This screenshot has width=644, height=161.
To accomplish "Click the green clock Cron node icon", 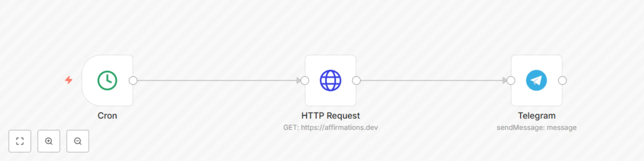I will click(107, 80).
